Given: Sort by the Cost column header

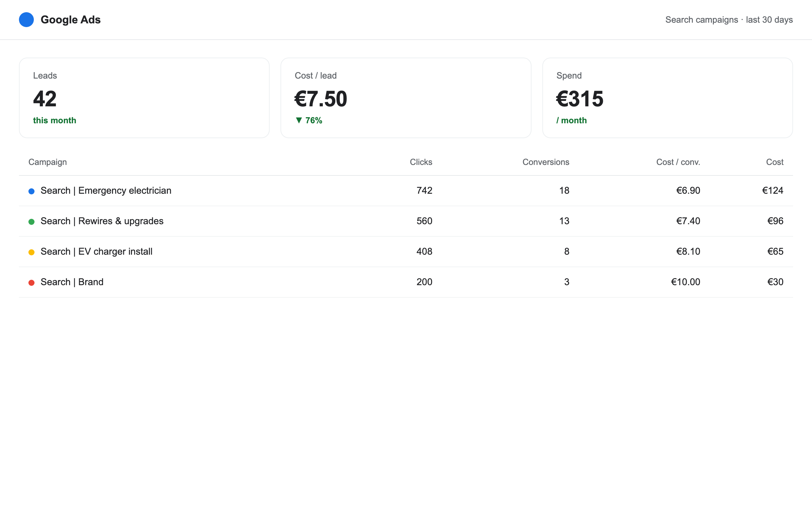Looking at the screenshot, I should (x=775, y=162).
